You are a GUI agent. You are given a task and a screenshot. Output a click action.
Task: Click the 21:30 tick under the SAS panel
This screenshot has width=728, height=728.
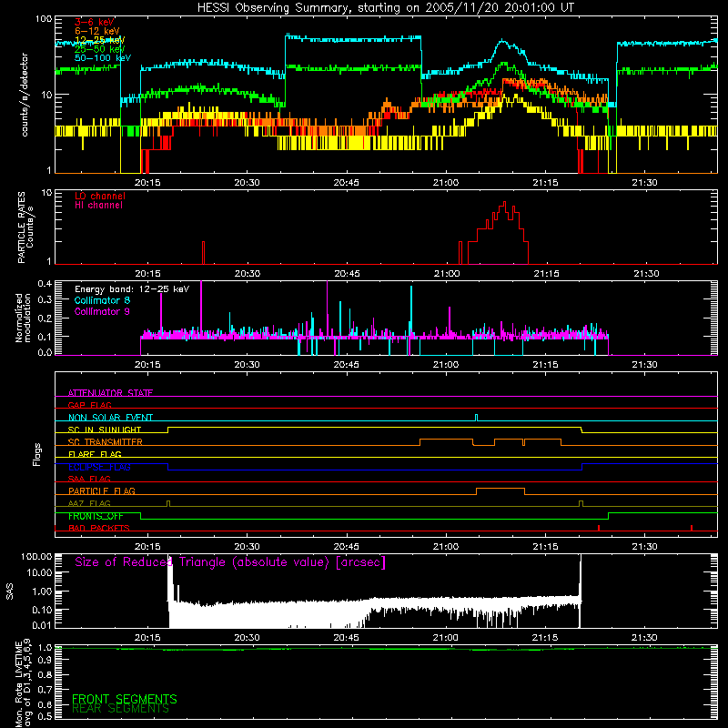[x=644, y=638]
